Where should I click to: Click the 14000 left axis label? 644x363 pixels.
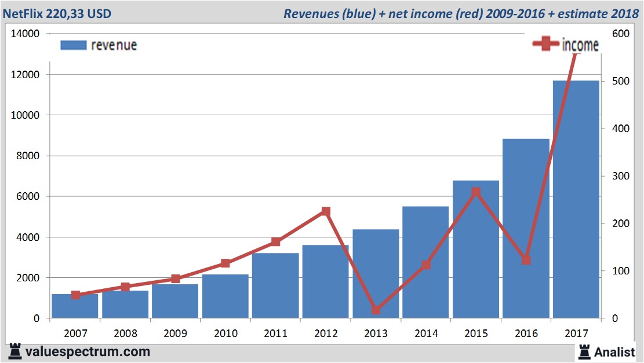pyautogui.click(x=25, y=34)
